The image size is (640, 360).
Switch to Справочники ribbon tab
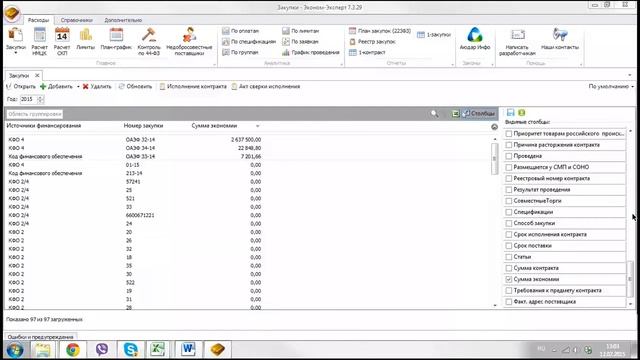coord(76,20)
